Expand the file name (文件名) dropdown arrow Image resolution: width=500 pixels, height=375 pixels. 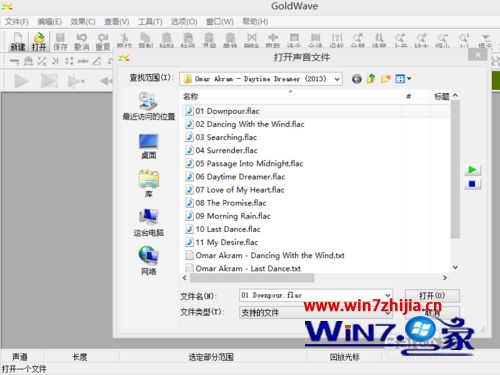(388, 295)
